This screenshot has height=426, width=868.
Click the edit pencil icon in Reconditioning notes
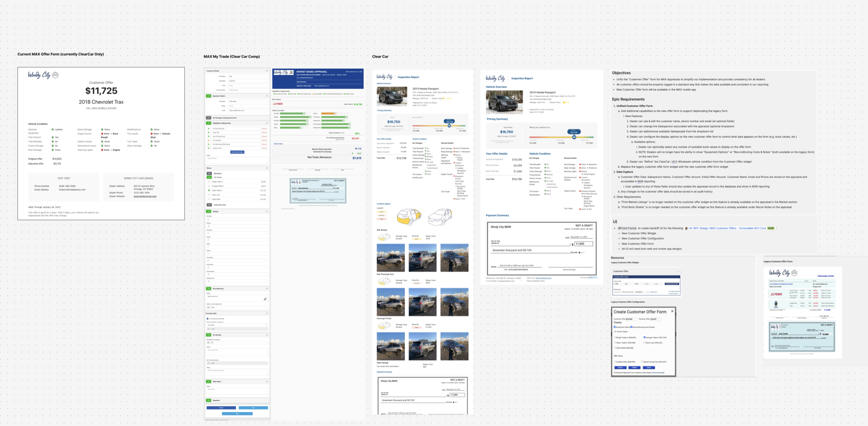[x=265, y=299]
